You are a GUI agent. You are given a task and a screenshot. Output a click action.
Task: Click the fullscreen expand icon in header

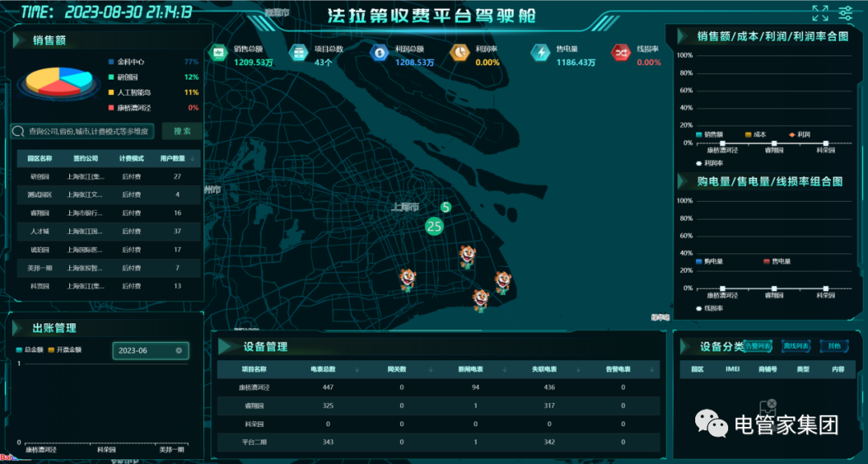[x=820, y=13]
